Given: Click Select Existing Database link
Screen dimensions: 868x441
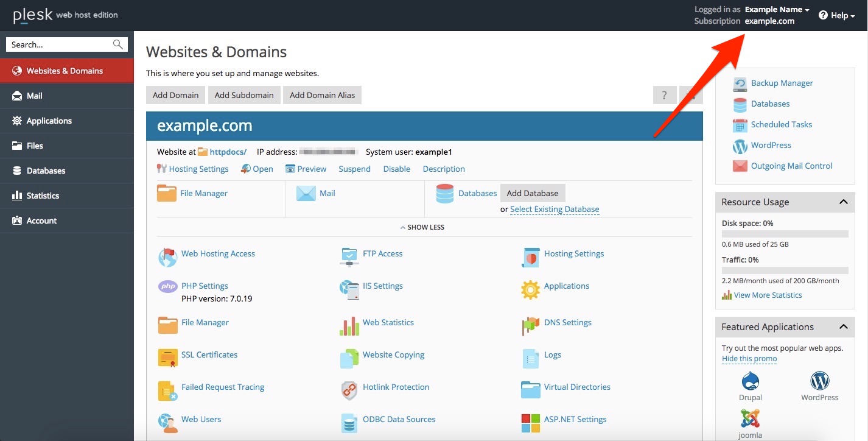Looking at the screenshot, I should point(555,209).
